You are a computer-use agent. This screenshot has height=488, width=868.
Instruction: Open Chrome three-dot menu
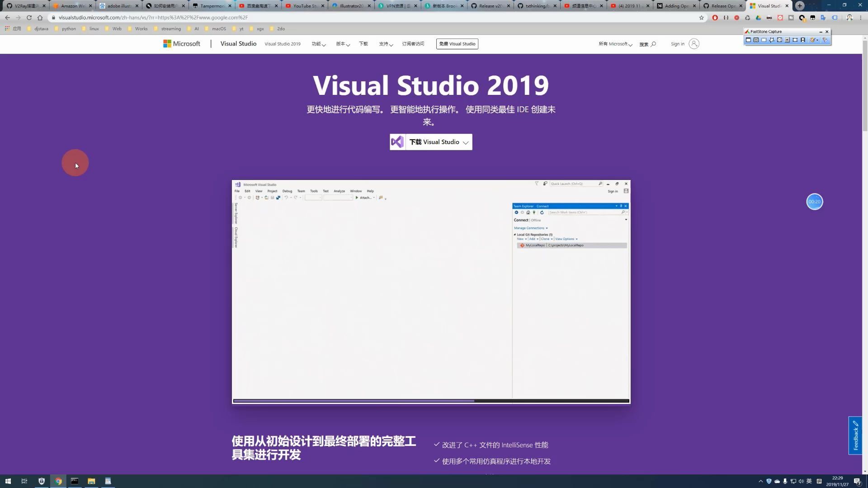point(861,18)
